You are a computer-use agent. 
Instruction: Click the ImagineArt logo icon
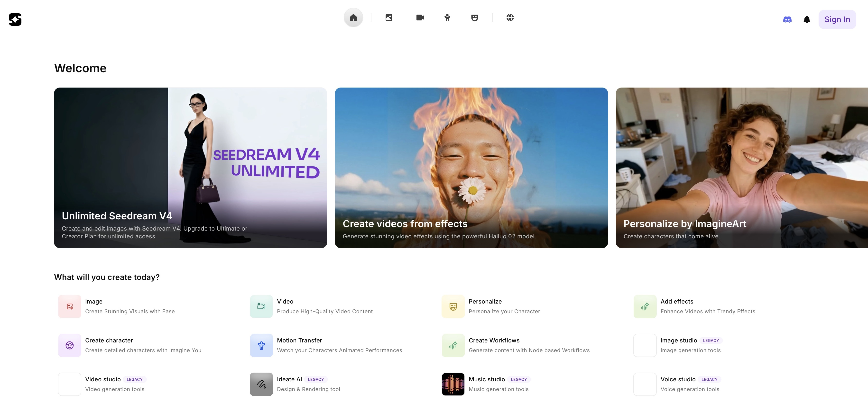(x=15, y=19)
